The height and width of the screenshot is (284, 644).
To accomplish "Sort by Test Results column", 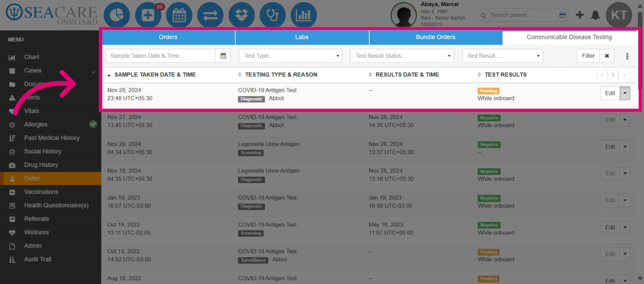I will (x=502, y=75).
